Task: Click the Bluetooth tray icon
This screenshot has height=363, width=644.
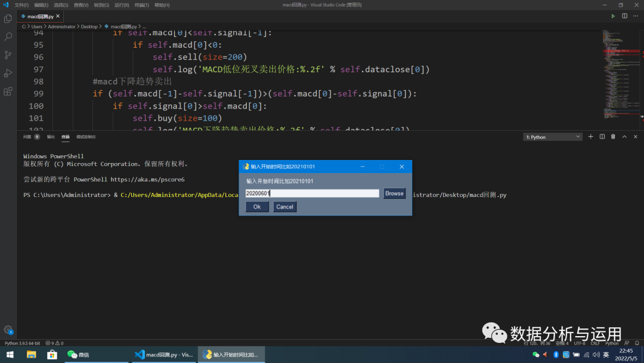Action: [x=556, y=355]
